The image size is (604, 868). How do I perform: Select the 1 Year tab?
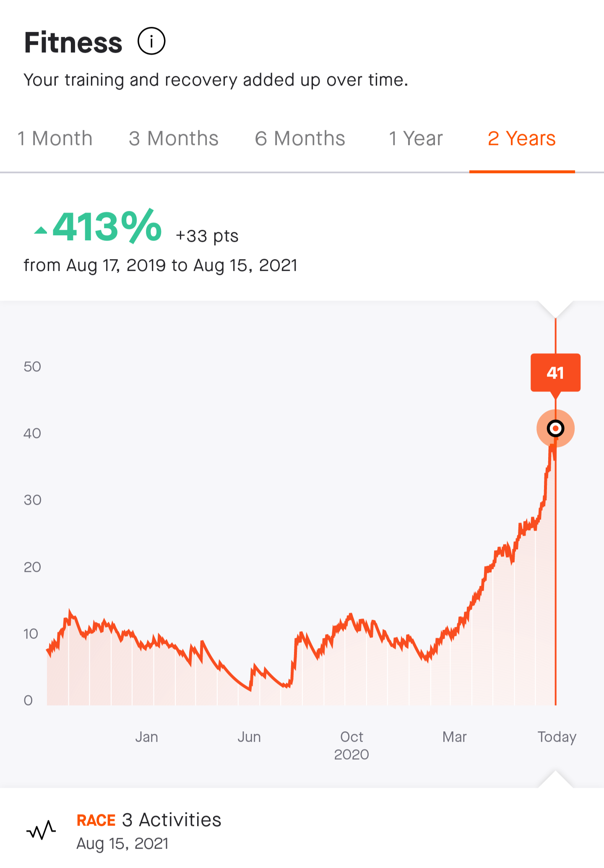[416, 138]
